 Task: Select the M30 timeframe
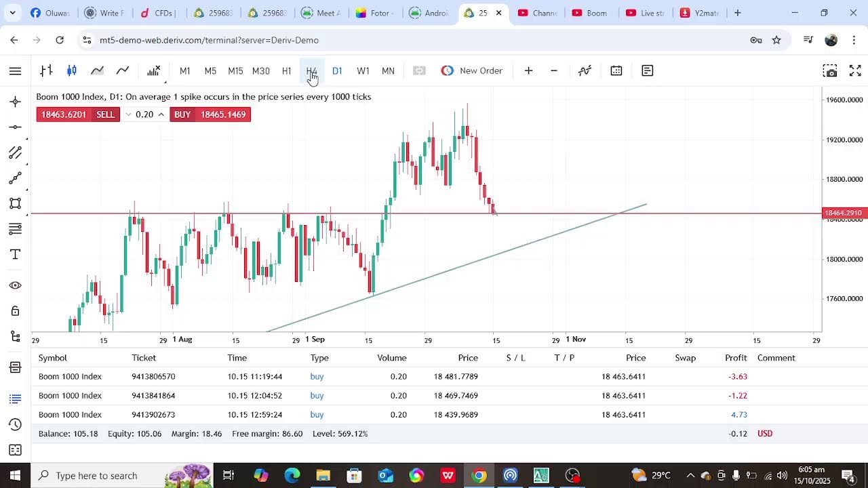coord(261,70)
